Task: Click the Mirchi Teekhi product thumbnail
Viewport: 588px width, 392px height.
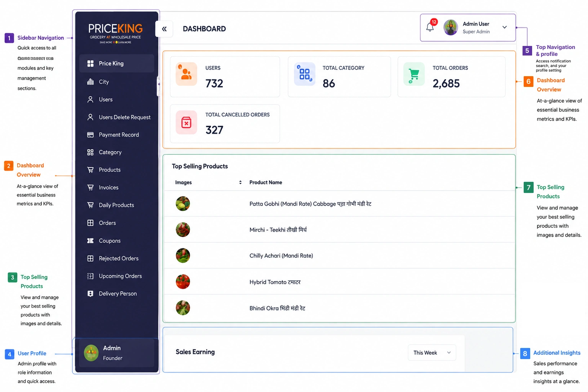Action: click(x=183, y=230)
